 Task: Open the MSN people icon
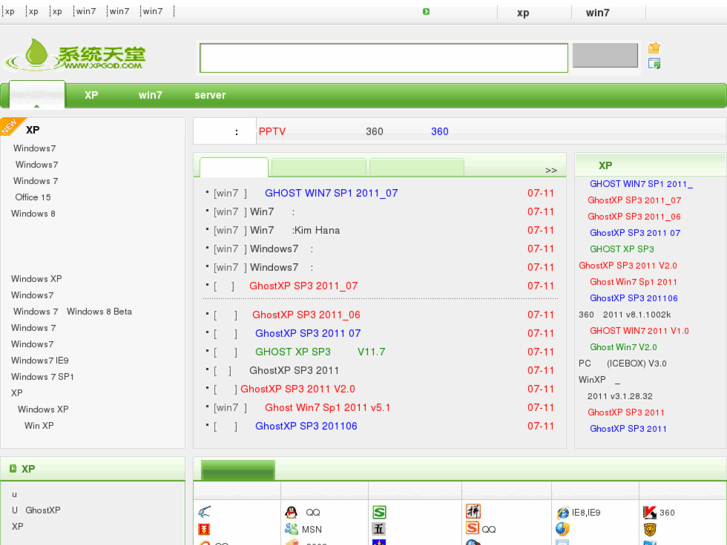tap(291, 529)
